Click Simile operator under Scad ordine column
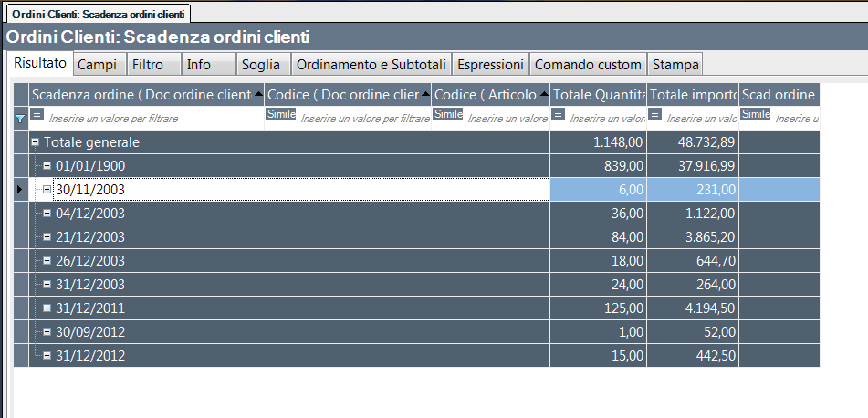The width and height of the screenshot is (868, 418). coord(756,114)
